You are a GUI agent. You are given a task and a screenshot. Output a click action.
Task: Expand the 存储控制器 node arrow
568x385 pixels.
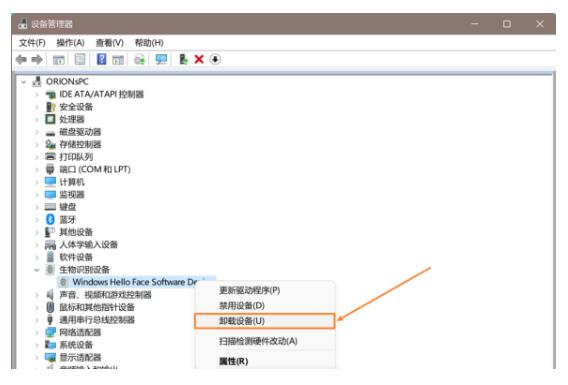pos(37,144)
